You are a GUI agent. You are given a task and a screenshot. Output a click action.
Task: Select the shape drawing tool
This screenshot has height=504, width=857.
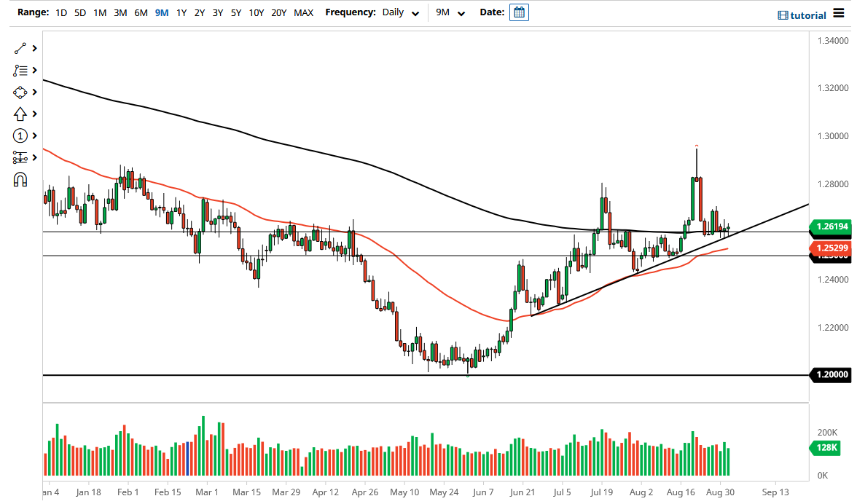pos(20,92)
